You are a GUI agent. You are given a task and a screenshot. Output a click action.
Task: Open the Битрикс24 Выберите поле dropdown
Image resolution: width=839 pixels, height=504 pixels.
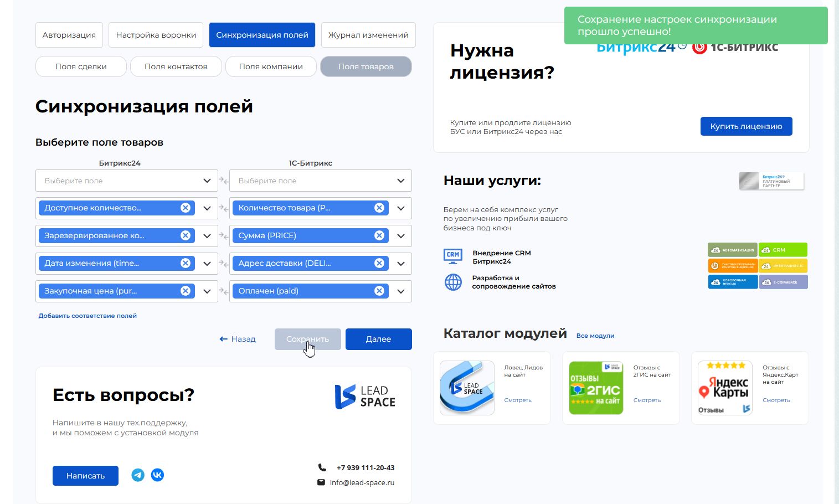(x=126, y=181)
